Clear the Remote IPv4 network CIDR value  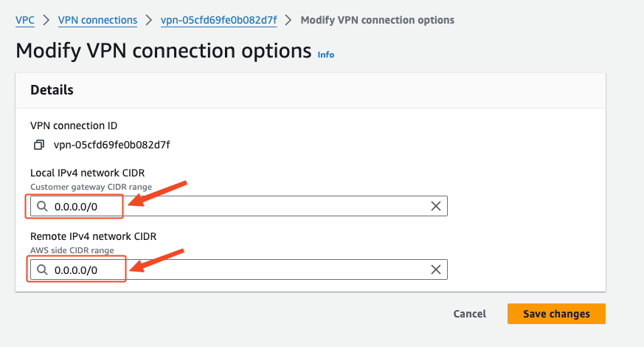(436, 269)
